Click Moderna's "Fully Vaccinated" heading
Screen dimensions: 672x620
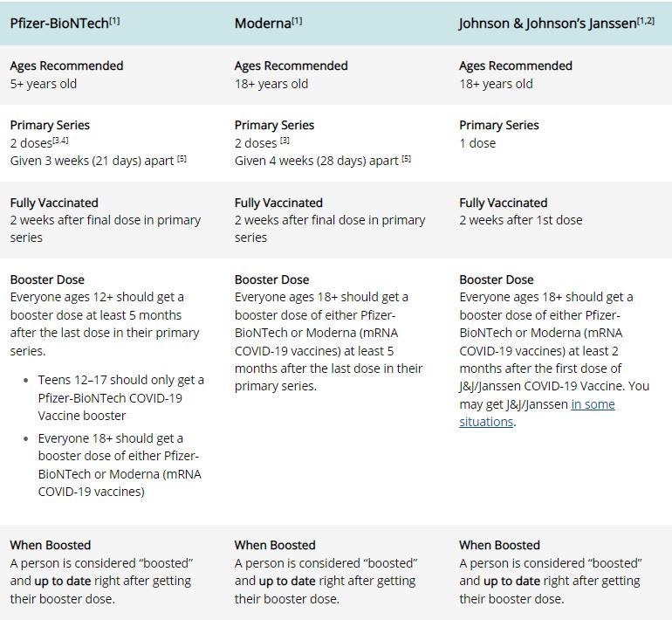tap(278, 203)
